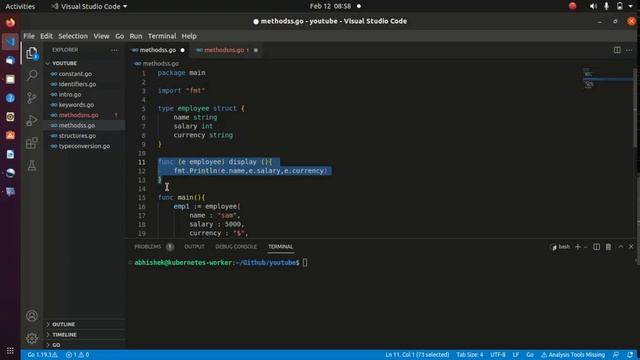The image size is (640, 360).
Task: Click Tab Size: 4 in status bar
Action: pyautogui.click(x=469, y=355)
